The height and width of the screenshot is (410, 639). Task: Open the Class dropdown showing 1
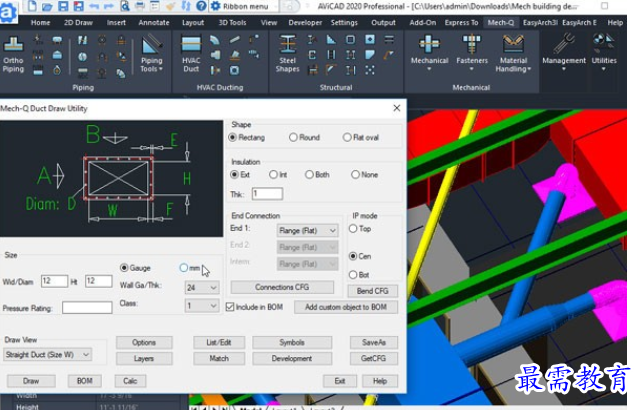pyautogui.click(x=202, y=306)
